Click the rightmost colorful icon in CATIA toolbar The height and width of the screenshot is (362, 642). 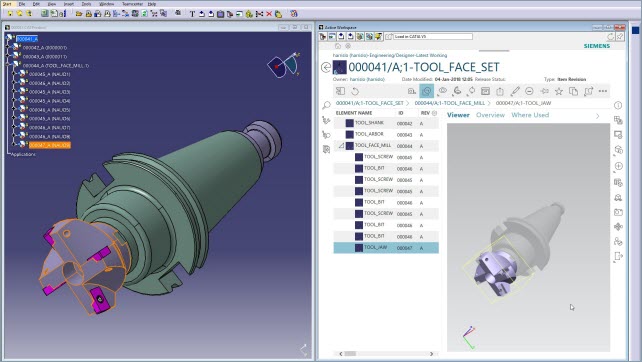coord(294,14)
